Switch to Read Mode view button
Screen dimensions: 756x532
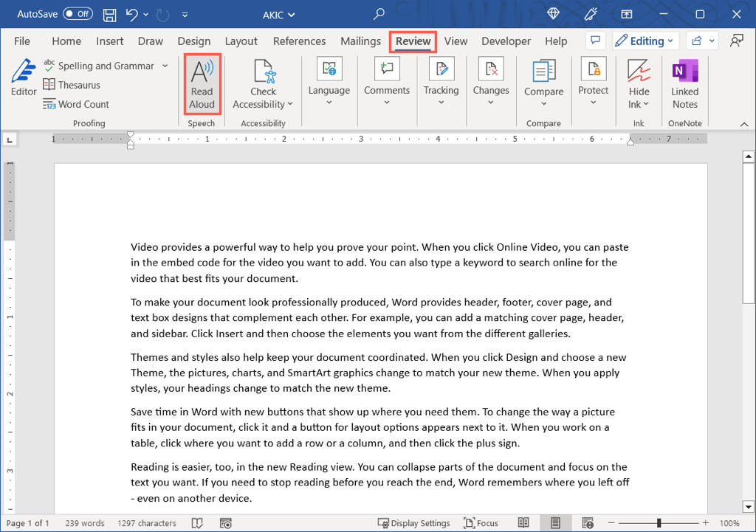[523, 523]
